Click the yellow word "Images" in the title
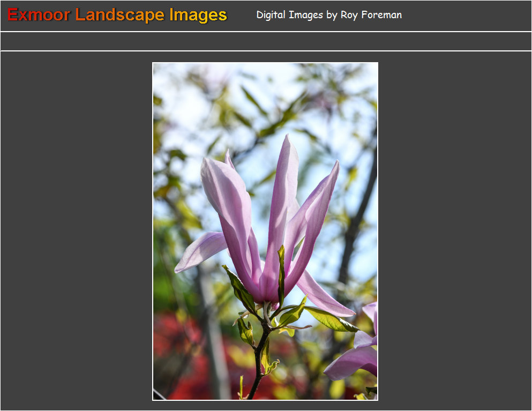This screenshot has width=532, height=411. (198, 15)
